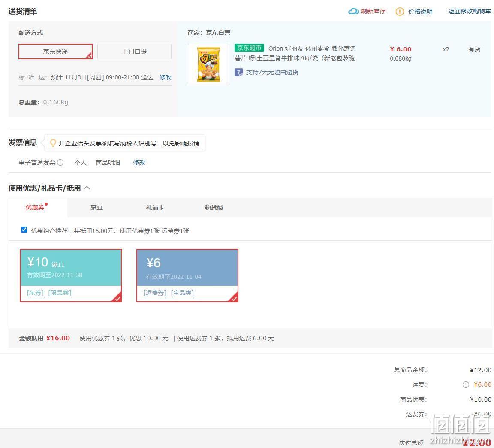The image size is (494, 448).
Task: Click the x2 quantity text
Action: click(x=446, y=49)
